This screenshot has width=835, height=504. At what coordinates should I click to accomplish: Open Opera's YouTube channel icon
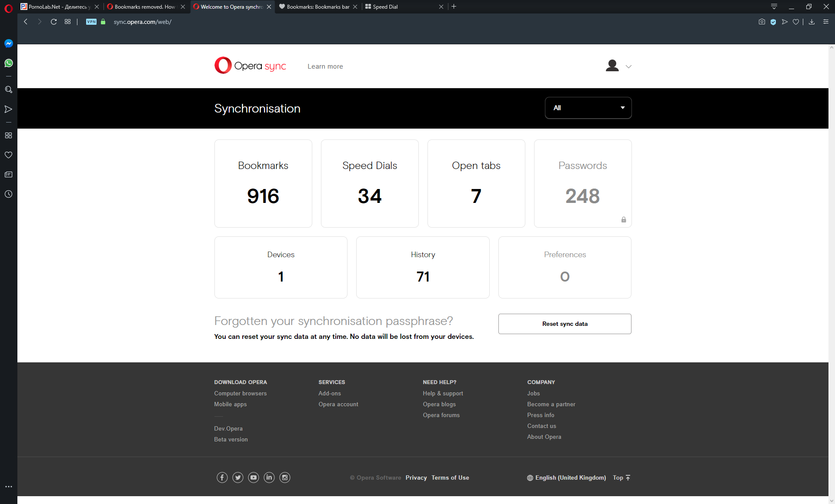pyautogui.click(x=254, y=477)
